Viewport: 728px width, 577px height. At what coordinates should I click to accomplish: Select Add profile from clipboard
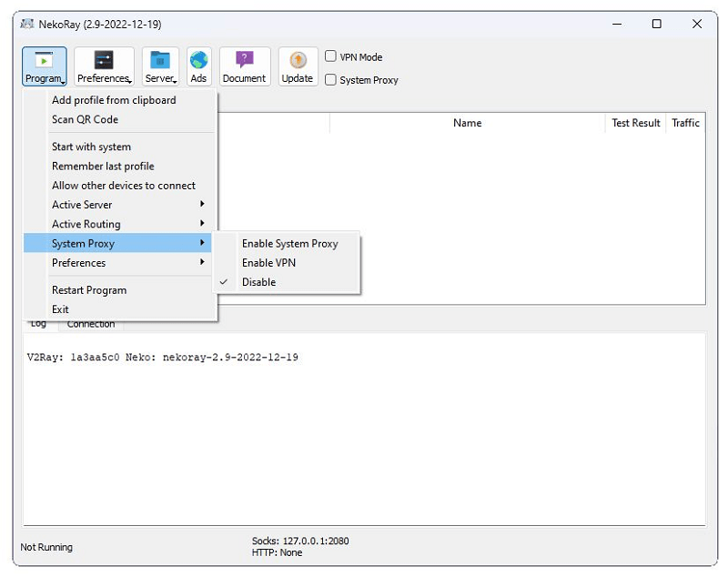tap(112, 100)
